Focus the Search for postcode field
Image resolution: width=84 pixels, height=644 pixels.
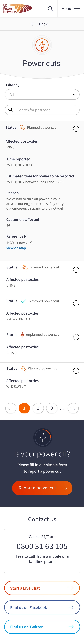pos(42,110)
